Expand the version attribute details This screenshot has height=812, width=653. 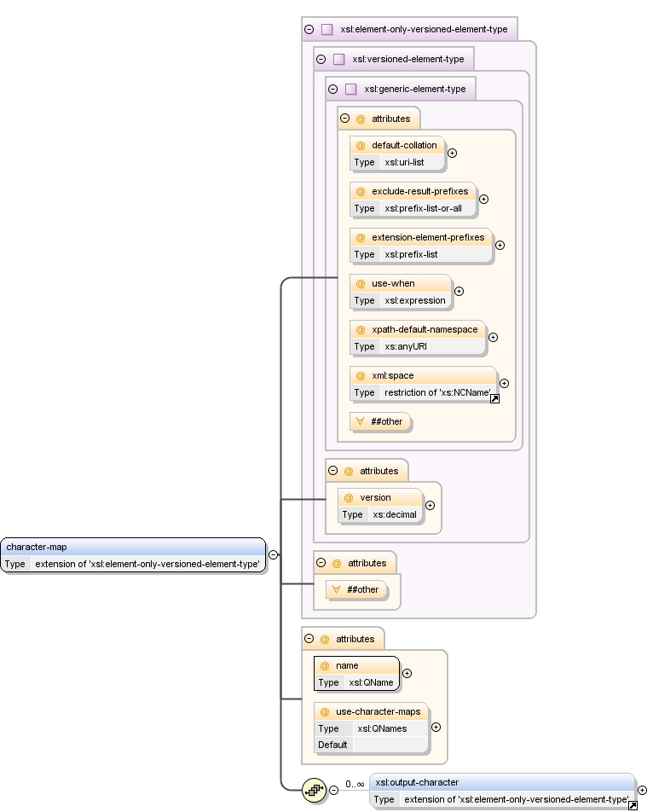(x=430, y=506)
